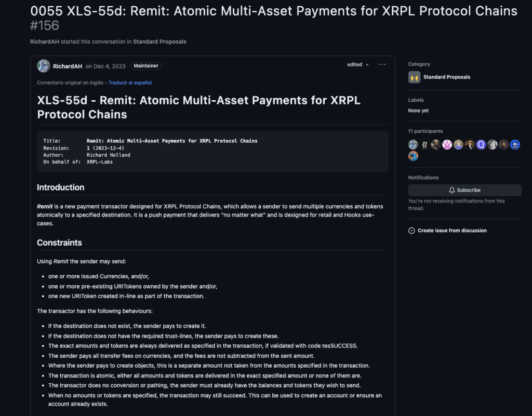Open the pink pixel-art participant avatar

point(447,145)
